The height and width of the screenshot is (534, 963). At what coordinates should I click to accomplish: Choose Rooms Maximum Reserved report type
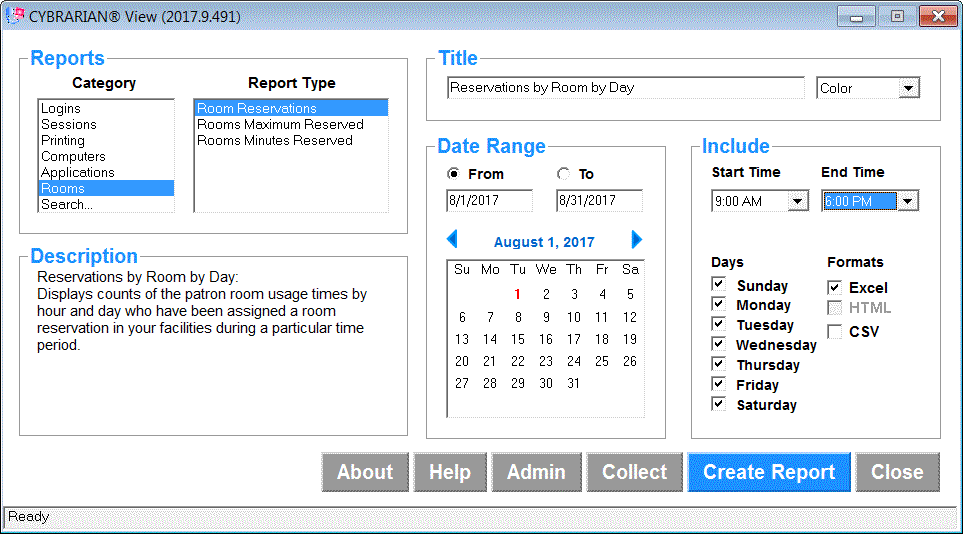tap(280, 125)
